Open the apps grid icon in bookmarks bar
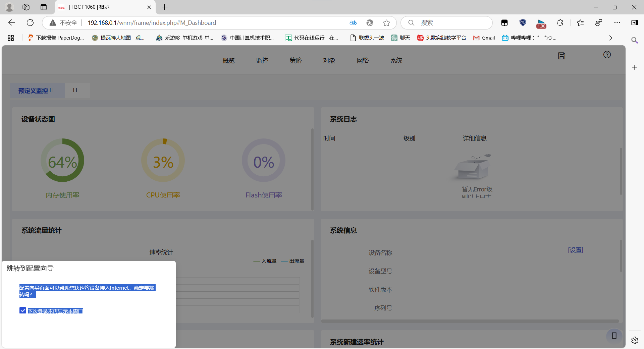The width and height of the screenshot is (644, 349). tap(11, 38)
